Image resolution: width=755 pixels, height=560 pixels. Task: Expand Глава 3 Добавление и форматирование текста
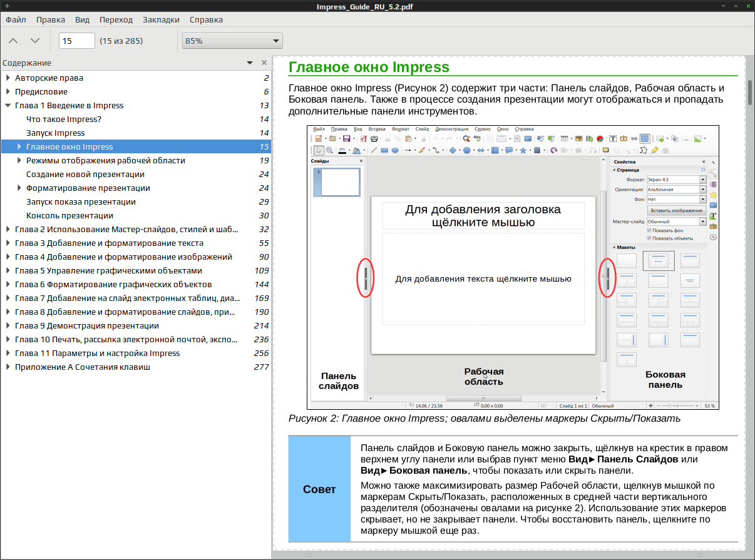(8, 243)
